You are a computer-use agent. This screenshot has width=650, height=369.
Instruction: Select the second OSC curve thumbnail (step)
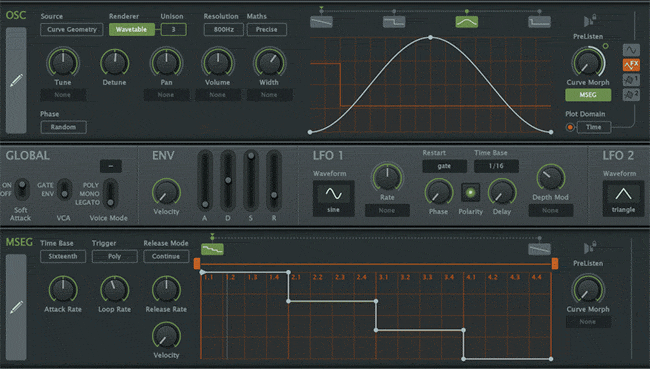point(394,22)
